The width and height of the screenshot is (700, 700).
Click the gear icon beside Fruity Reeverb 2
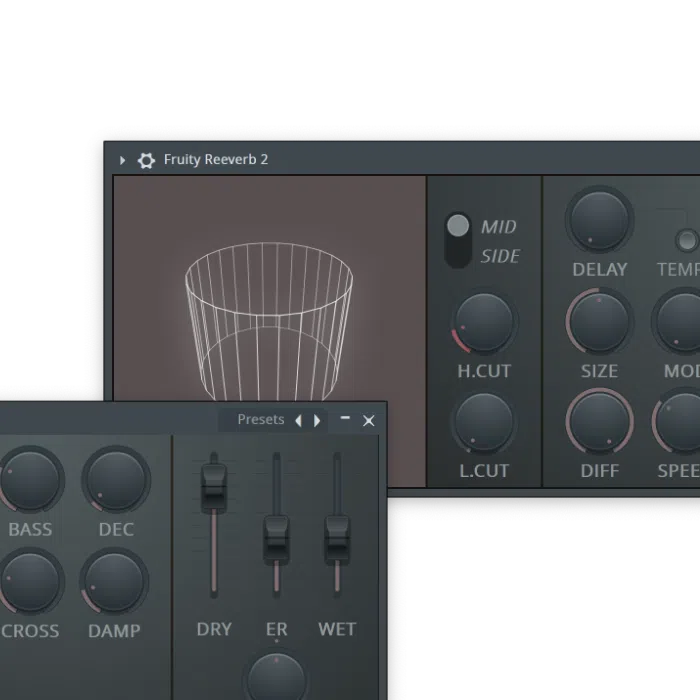tap(146, 160)
